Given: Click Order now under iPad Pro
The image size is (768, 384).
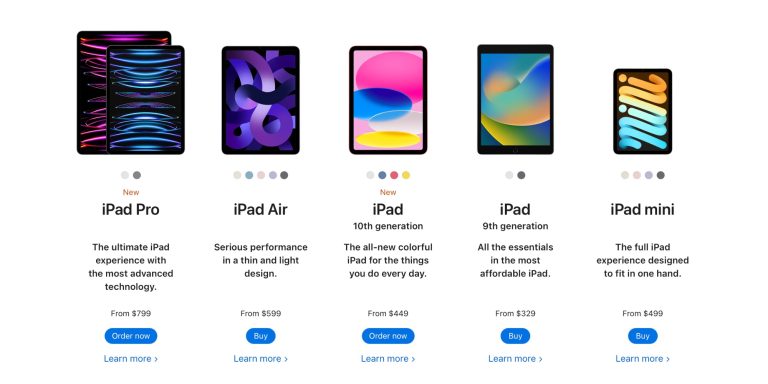Looking at the screenshot, I should (131, 336).
